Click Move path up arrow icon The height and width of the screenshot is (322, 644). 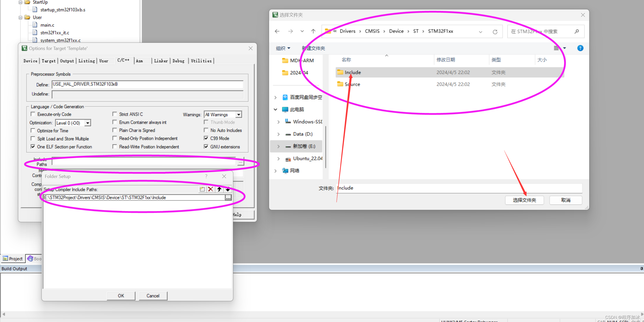pos(219,189)
